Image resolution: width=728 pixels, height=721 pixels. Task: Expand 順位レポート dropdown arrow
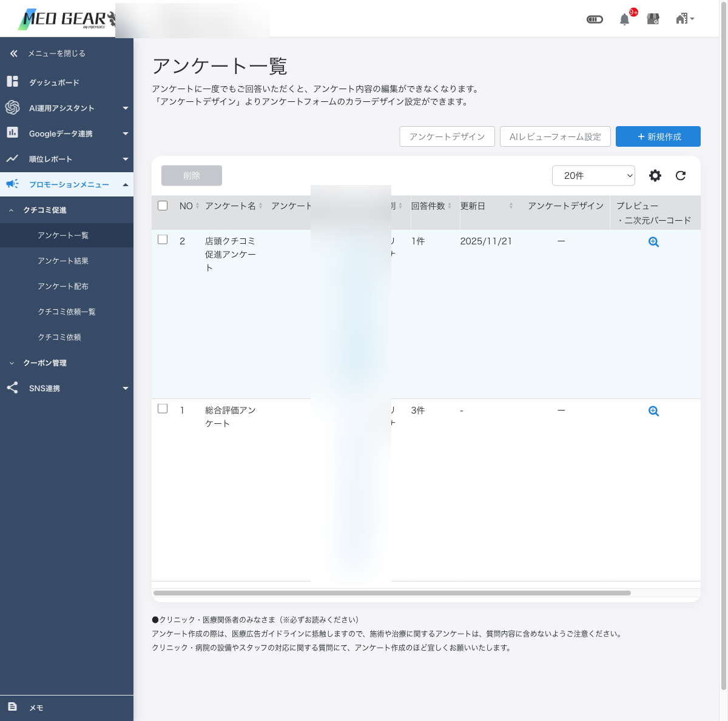126,159
